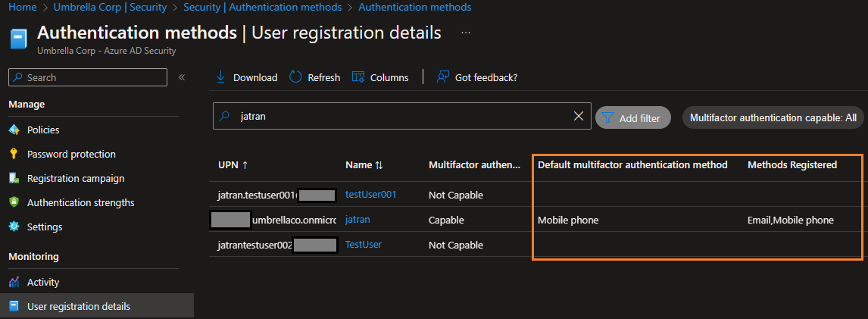Click the Got feedback person icon

[442, 77]
